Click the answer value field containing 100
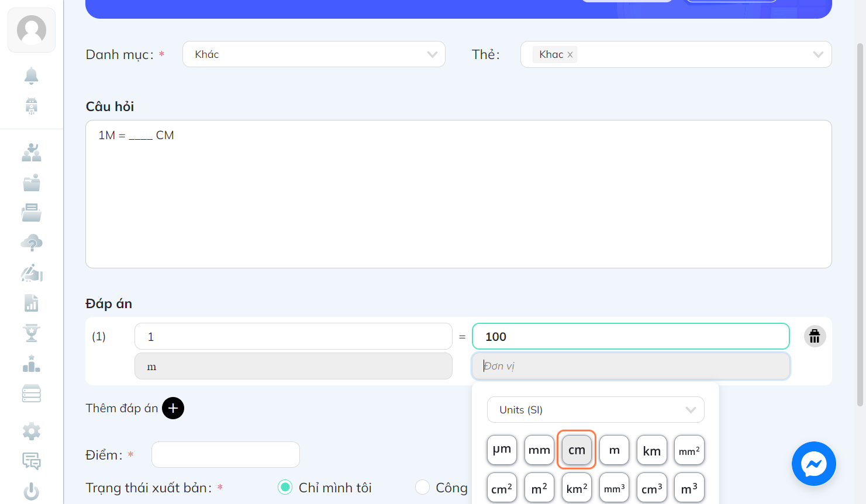The image size is (866, 504). pyautogui.click(x=631, y=336)
